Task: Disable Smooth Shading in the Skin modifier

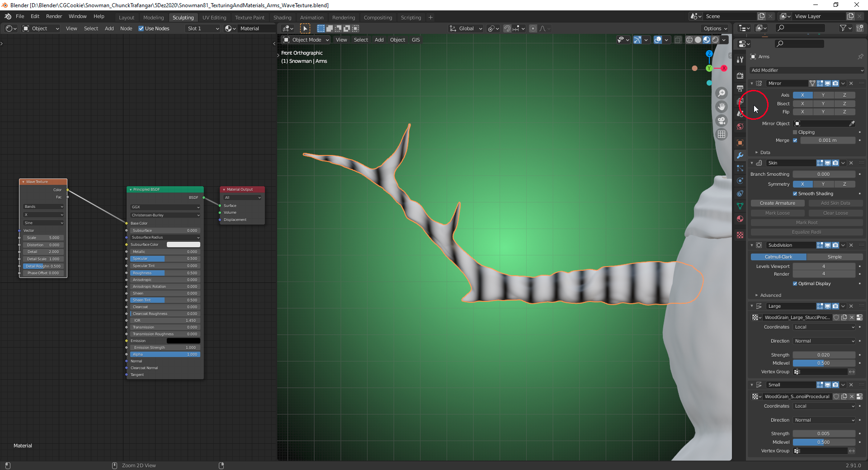Action: (795, 193)
